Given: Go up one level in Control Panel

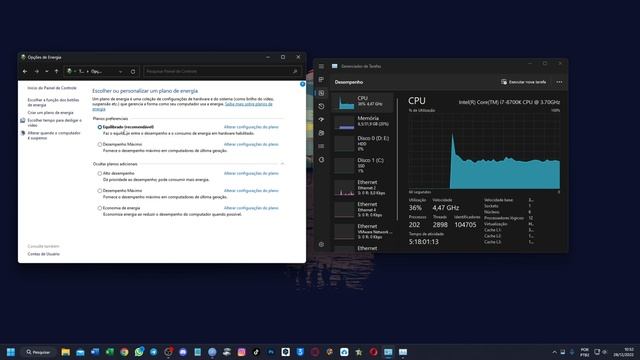Looking at the screenshot, I should (x=56, y=71).
